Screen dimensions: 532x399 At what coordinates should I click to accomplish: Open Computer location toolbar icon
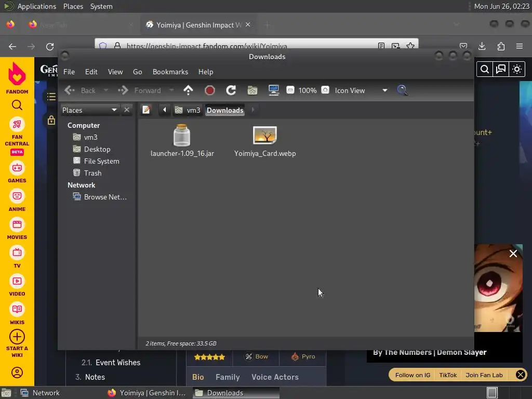coord(273,90)
